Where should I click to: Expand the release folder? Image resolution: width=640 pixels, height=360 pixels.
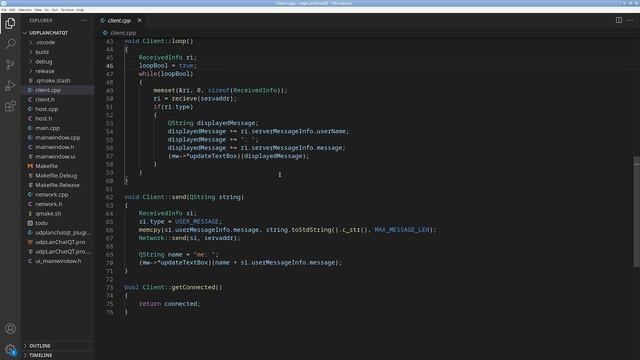tap(58, 71)
